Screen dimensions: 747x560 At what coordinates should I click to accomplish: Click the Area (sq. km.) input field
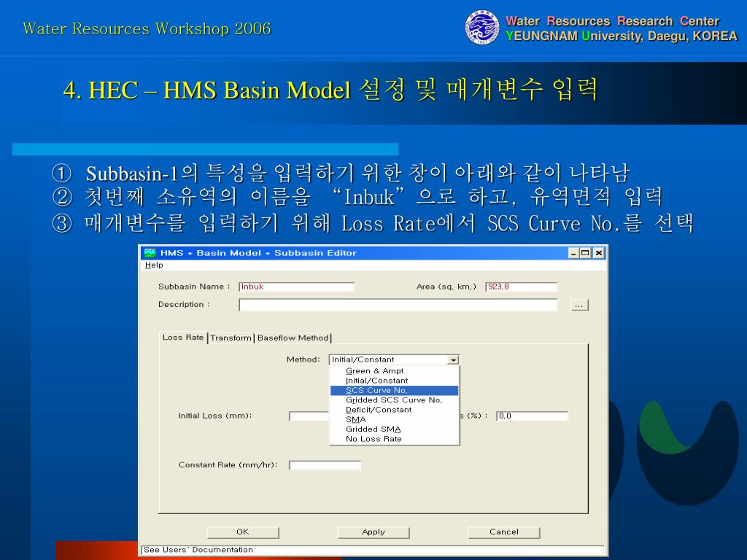(521, 287)
